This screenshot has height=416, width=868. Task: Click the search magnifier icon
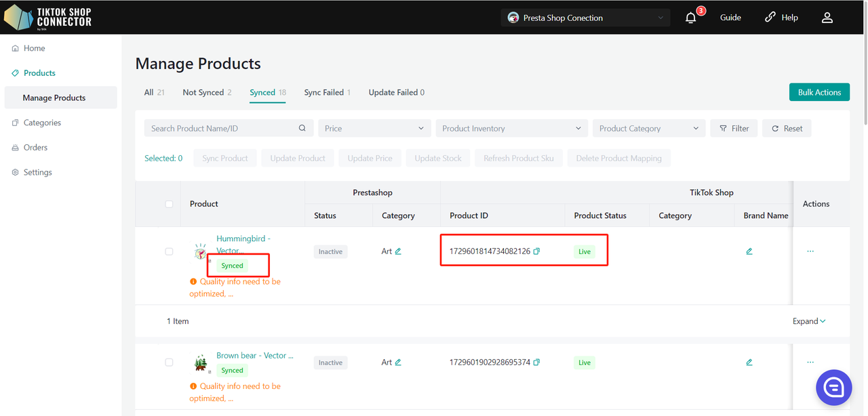click(x=302, y=128)
